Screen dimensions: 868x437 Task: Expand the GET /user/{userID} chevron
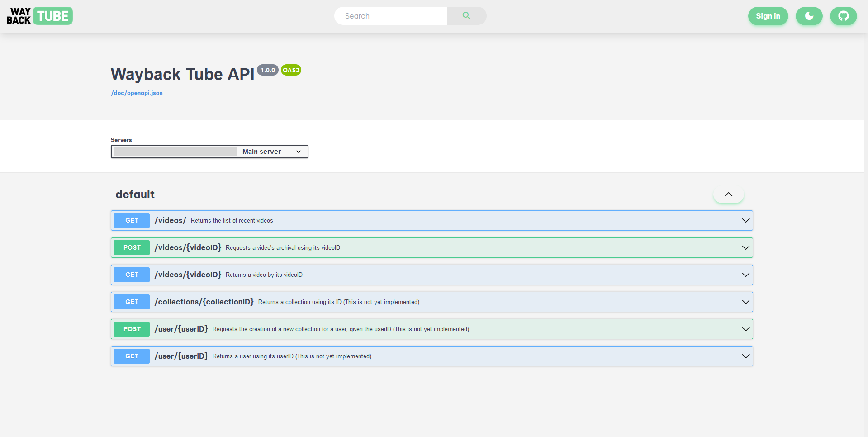[x=745, y=356]
